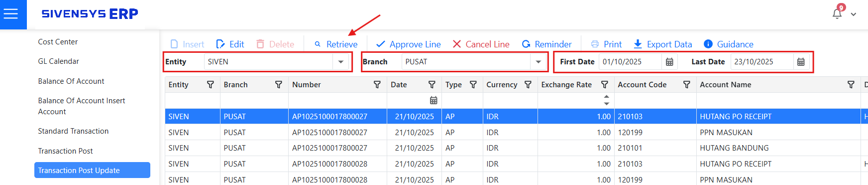Sort by the Account Name column header
Viewport: 868px width, 185px height.
(725, 85)
